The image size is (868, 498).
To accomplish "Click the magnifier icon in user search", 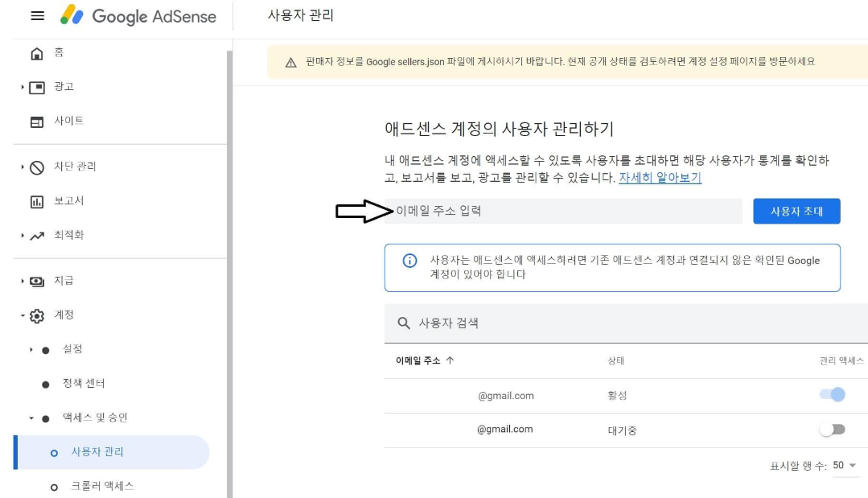I will (x=404, y=323).
